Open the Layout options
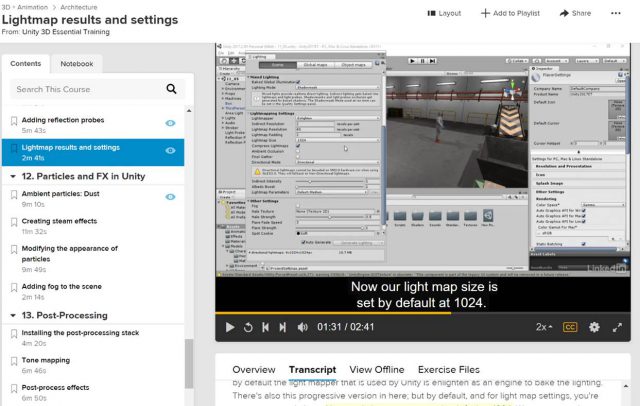The height and width of the screenshot is (406, 640). tap(444, 13)
